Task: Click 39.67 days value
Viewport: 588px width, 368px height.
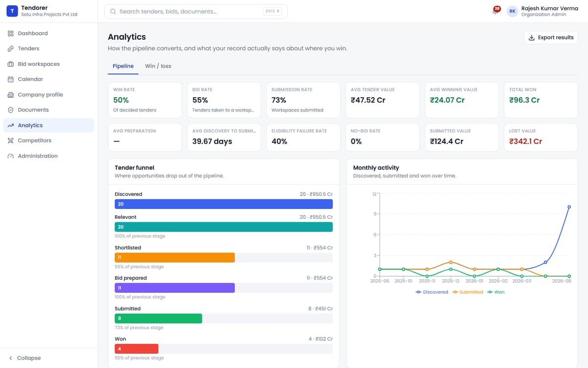Action: pyautogui.click(x=212, y=141)
